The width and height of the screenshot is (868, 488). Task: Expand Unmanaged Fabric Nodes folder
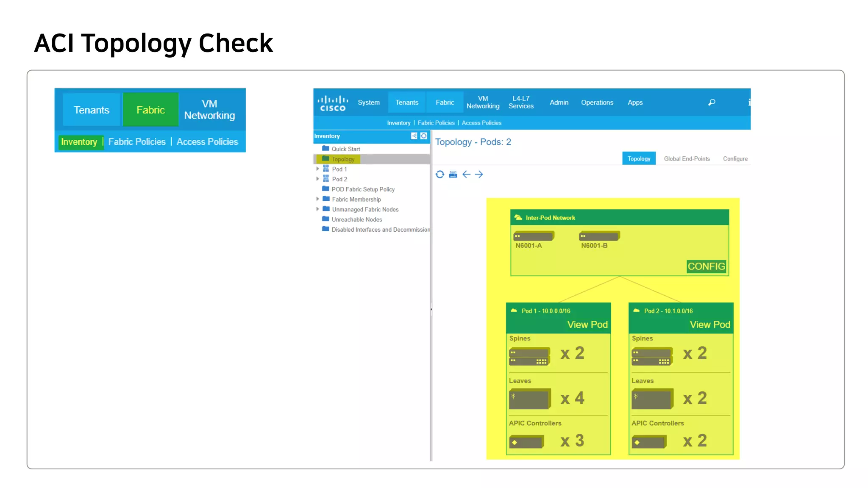pos(317,209)
